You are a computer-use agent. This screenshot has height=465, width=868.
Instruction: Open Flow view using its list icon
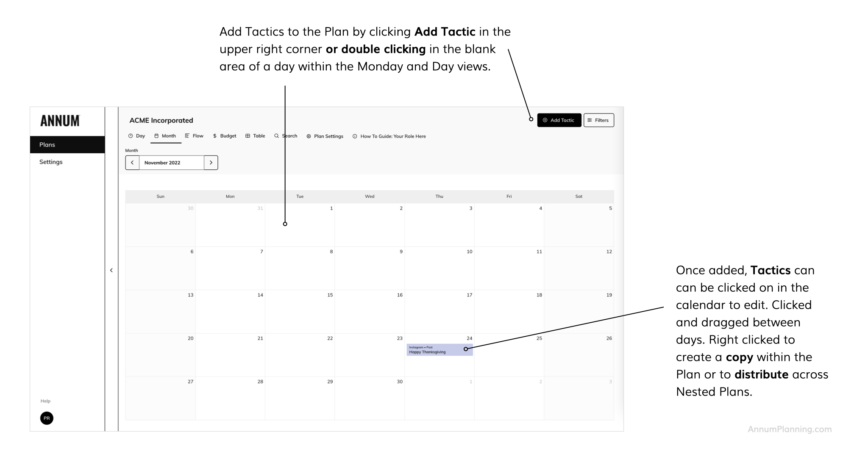(x=187, y=136)
